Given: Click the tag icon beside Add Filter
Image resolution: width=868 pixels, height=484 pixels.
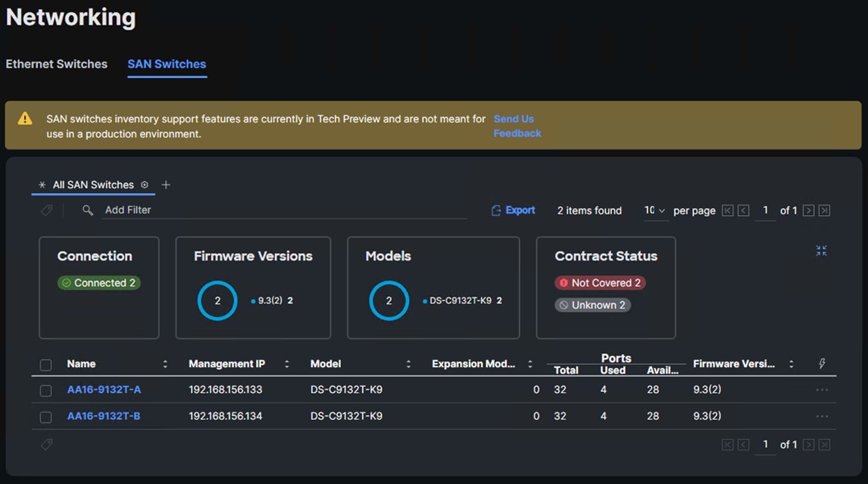Looking at the screenshot, I should 47,210.
